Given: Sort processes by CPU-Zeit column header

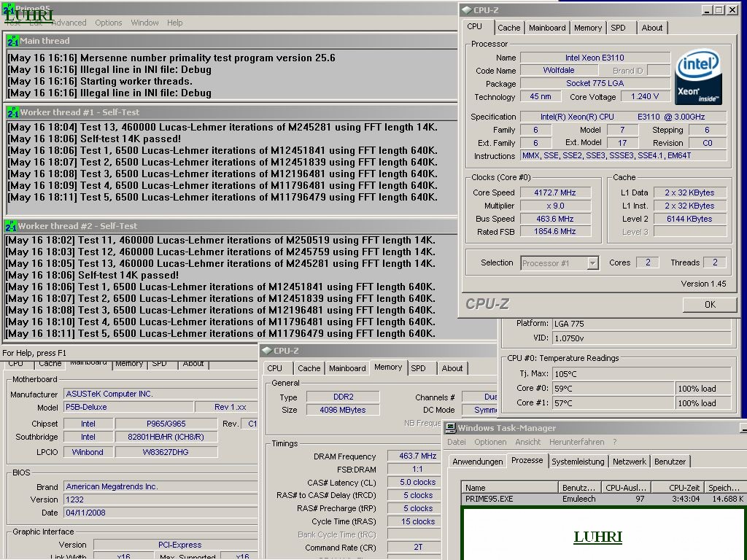Looking at the screenshot, I should click(678, 488).
